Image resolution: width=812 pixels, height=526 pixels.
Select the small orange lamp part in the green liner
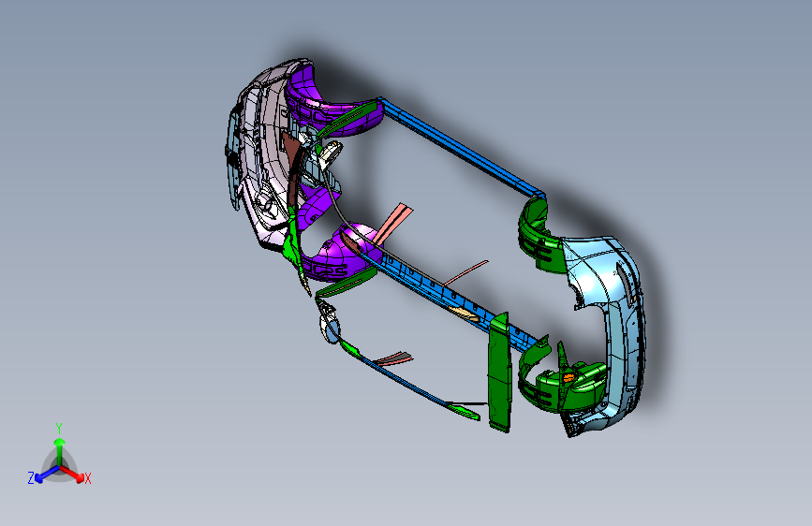pyautogui.click(x=568, y=378)
